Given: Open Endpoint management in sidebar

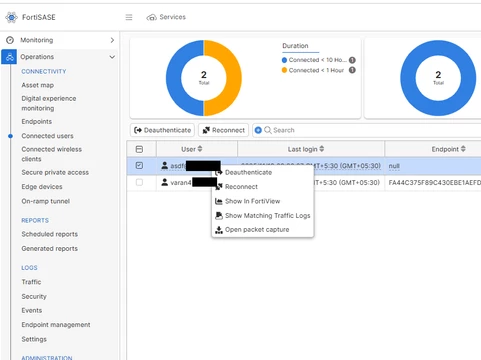Looking at the screenshot, I should point(56,325).
